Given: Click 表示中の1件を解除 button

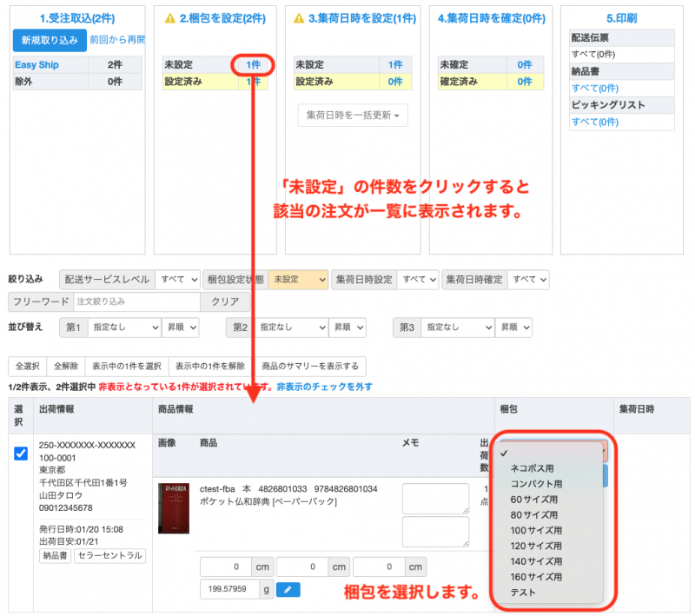Looking at the screenshot, I should tap(210, 367).
